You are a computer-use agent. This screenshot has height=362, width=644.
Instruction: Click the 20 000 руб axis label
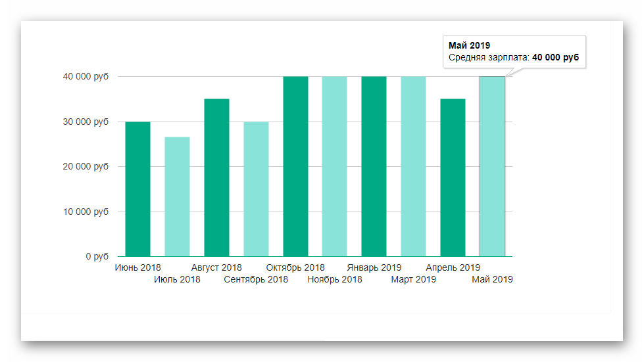(x=86, y=166)
